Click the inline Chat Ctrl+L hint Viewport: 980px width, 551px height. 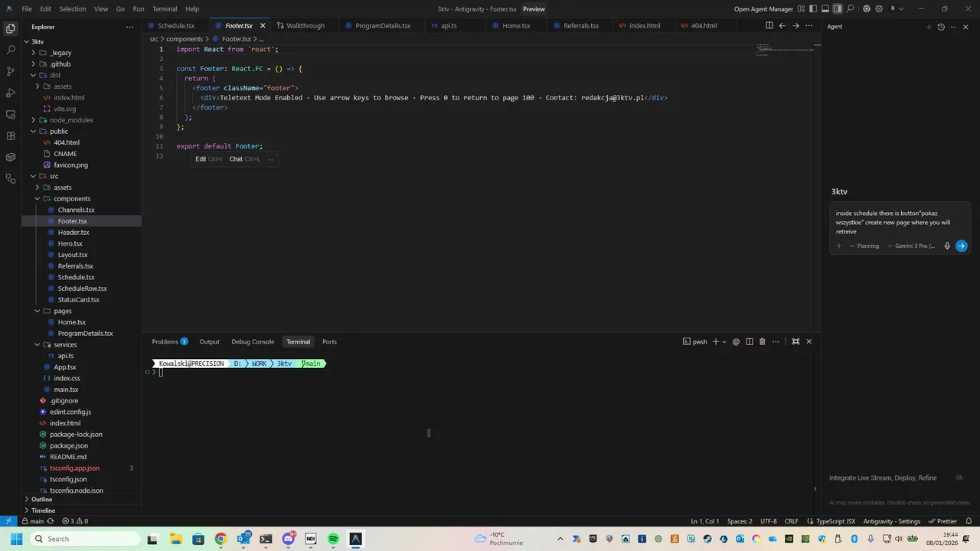[244, 159]
